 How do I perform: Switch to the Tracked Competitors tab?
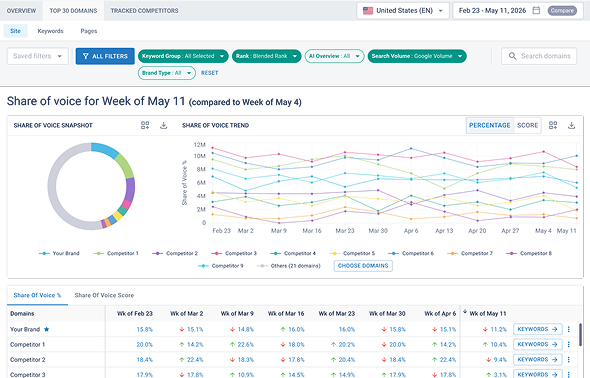click(x=144, y=11)
